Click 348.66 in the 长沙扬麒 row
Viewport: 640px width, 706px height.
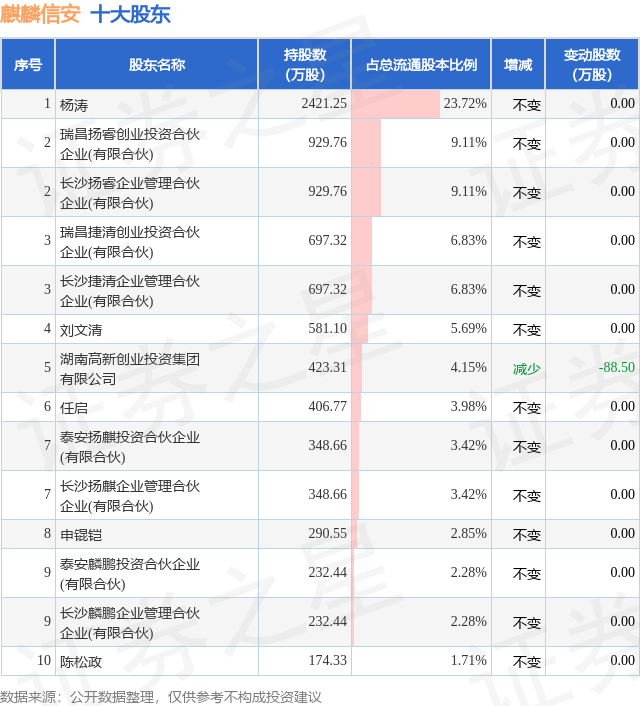point(327,494)
